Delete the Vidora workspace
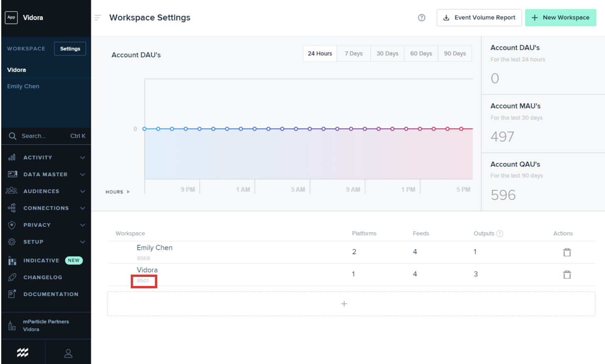605x364 pixels. [x=567, y=274]
